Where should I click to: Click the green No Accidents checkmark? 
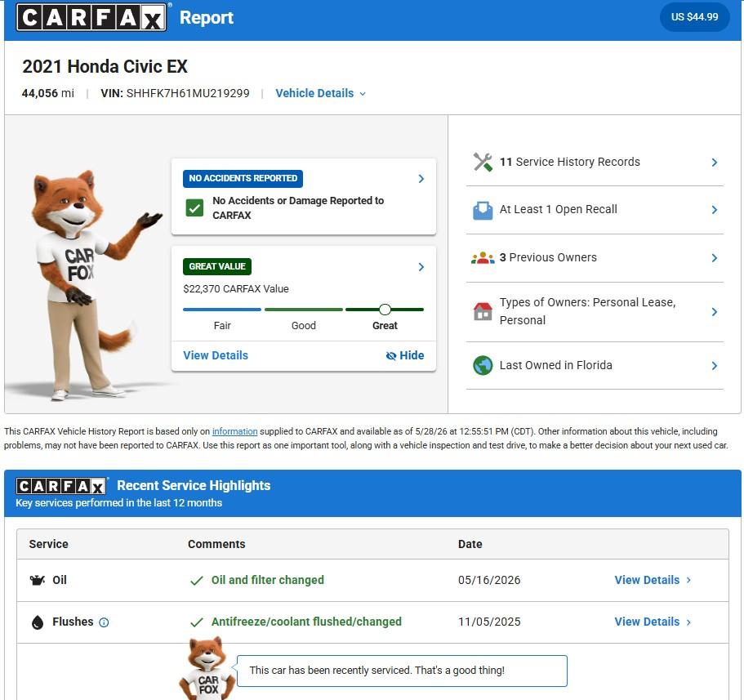click(x=194, y=207)
